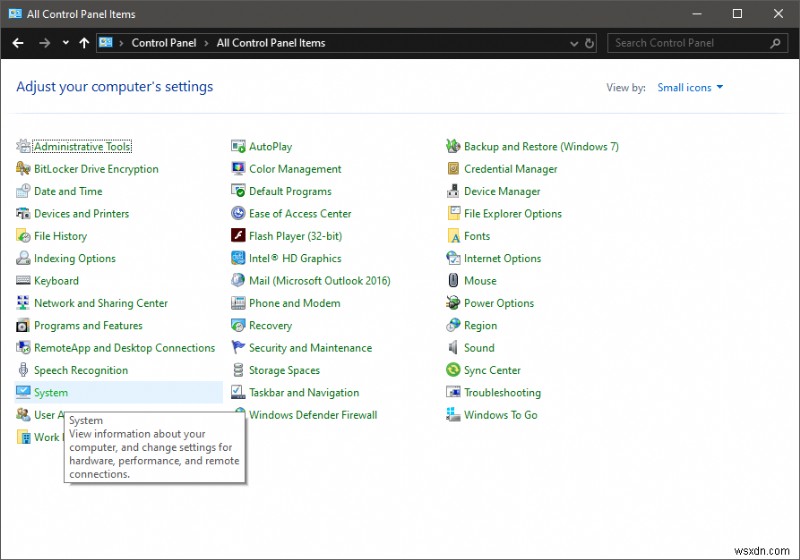Open Network and Sharing Center link
The image size is (800, 560).
(100, 304)
